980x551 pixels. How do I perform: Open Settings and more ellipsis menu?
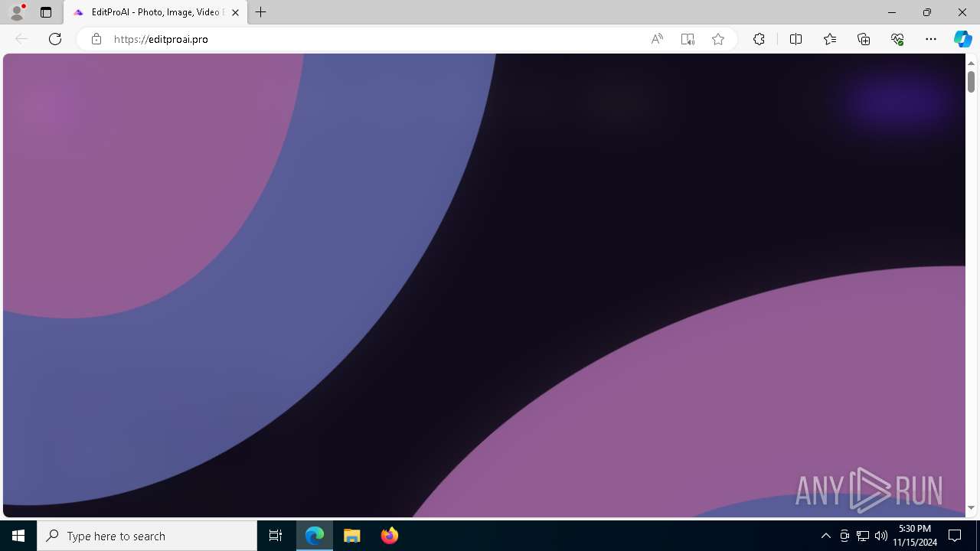(x=931, y=39)
